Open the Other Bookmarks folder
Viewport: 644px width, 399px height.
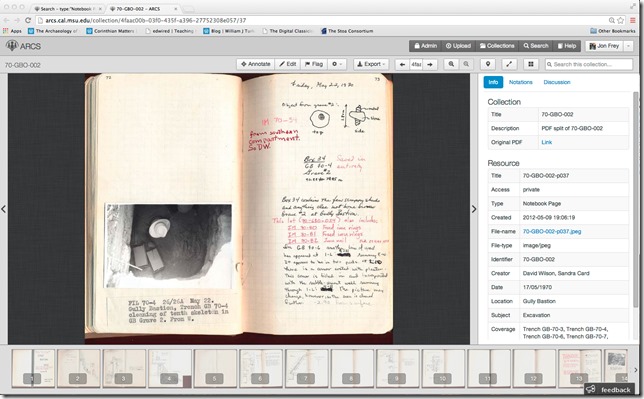tap(613, 31)
